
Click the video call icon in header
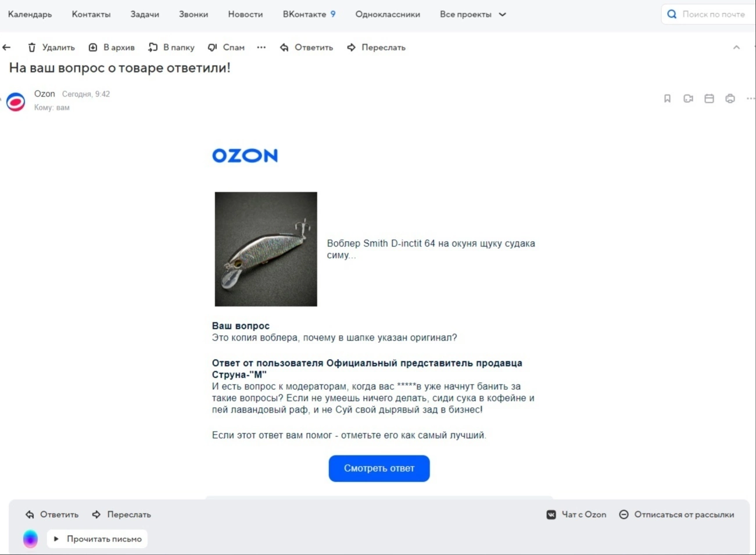tap(688, 99)
